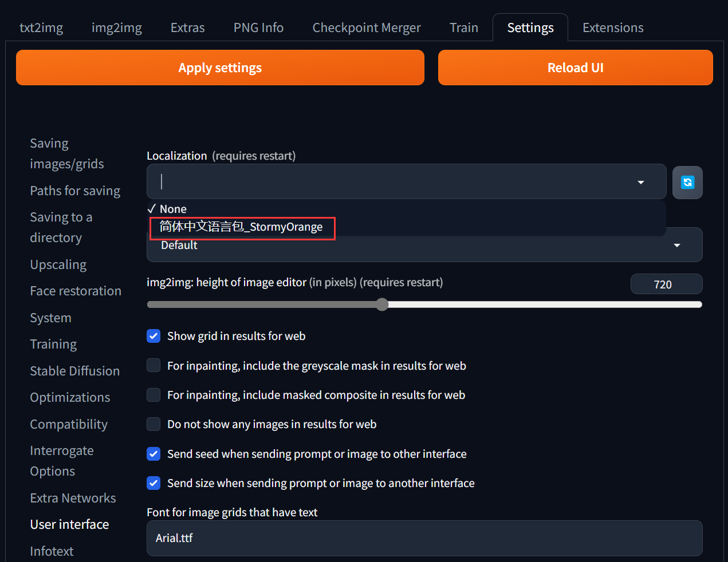This screenshot has width=728, height=562.
Task: Switch to txt2img tab
Action: (x=41, y=27)
